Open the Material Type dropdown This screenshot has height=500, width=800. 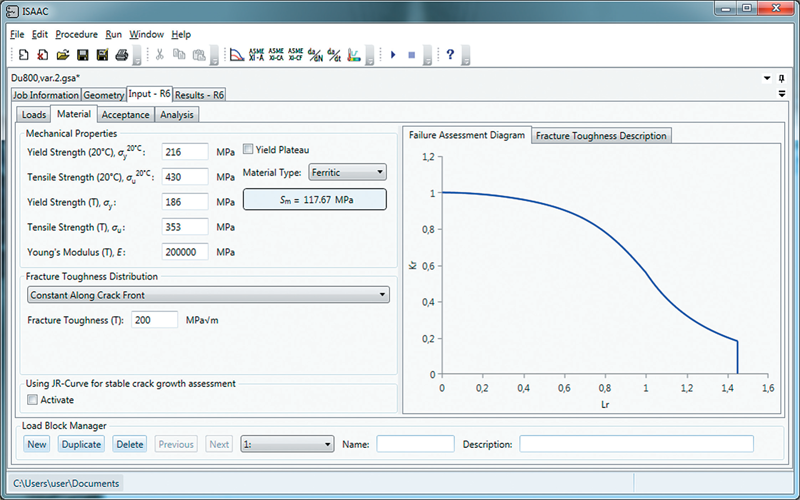click(347, 172)
